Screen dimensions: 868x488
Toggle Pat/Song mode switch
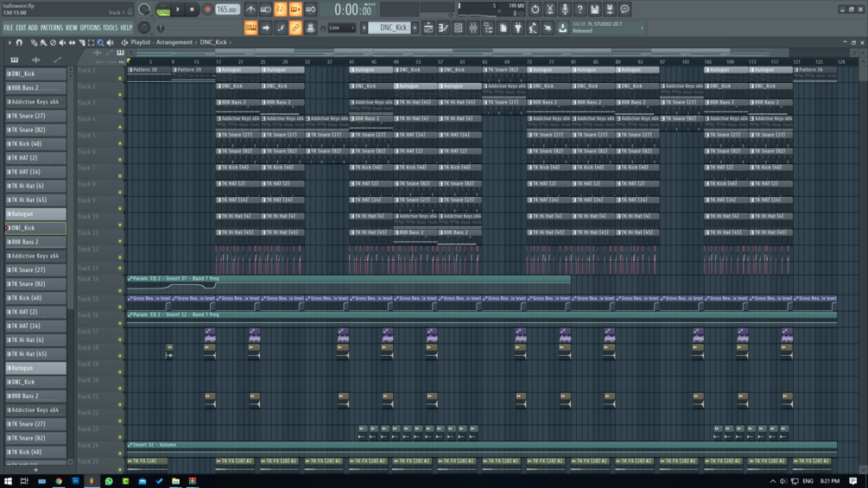click(x=163, y=10)
